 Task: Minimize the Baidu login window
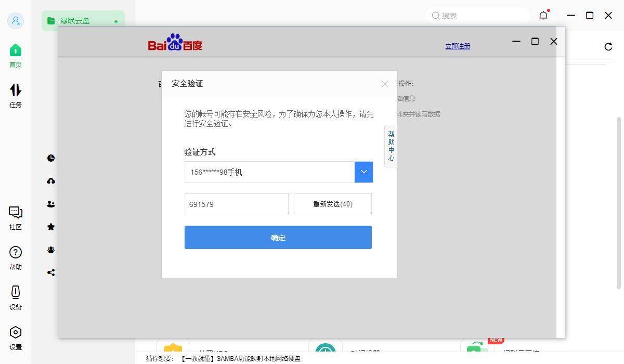pyautogui.click(x=516, y=41)
